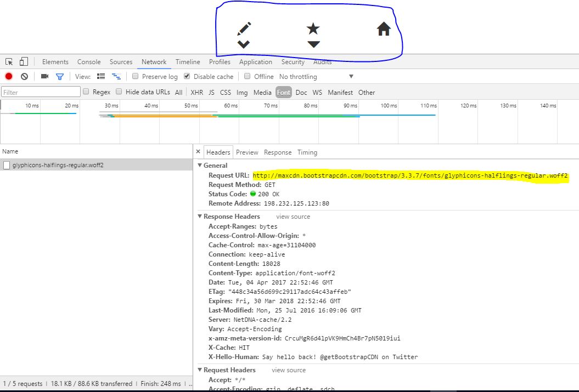Click view source beside Response Headers
579x392 pixels.
pyautogui.click(x=293, y=217)
